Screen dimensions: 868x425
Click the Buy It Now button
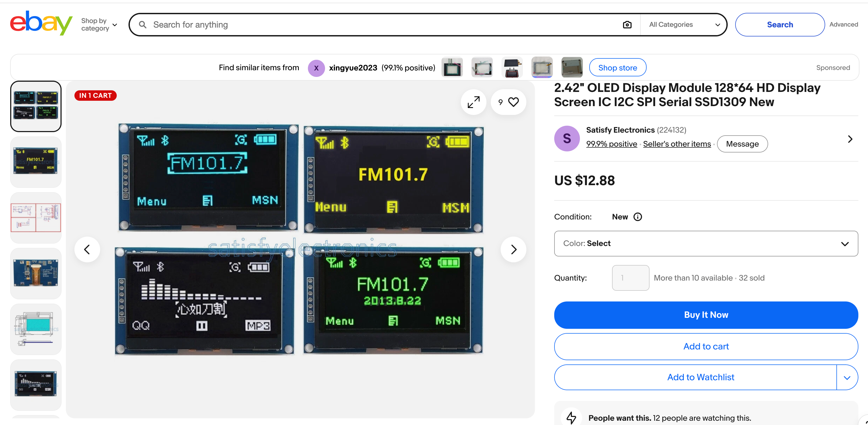point(706,315)
